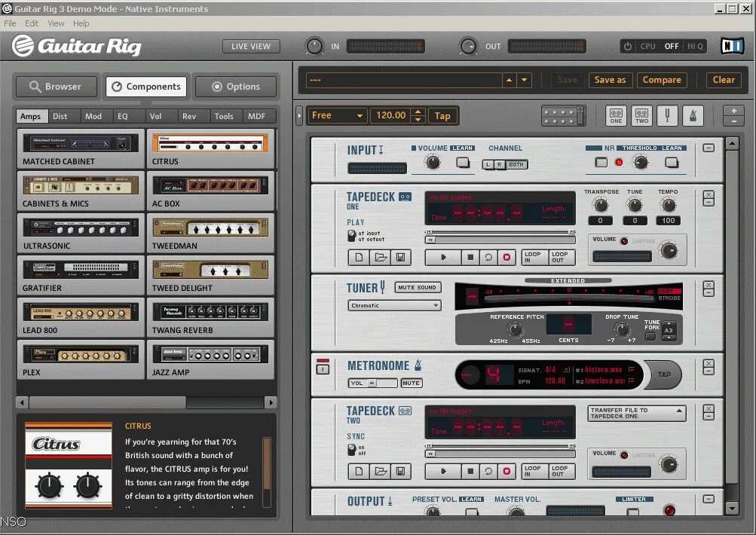756x535 pixels.
Task: Click the Native Instruments NI logo
Action: click(x=731, y=46)
